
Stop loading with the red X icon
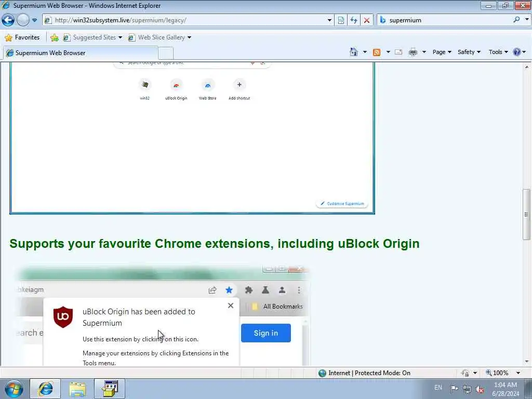(367, 20)
